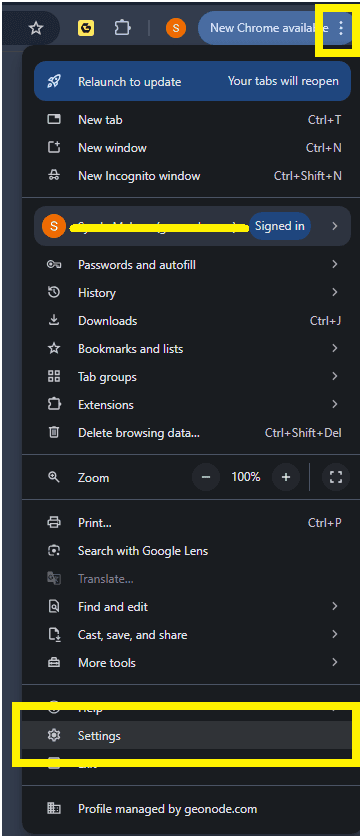Expand the signed-in profile row chevron
The image size is (360, 838).
pyautogui.click(x=334, y=226)
